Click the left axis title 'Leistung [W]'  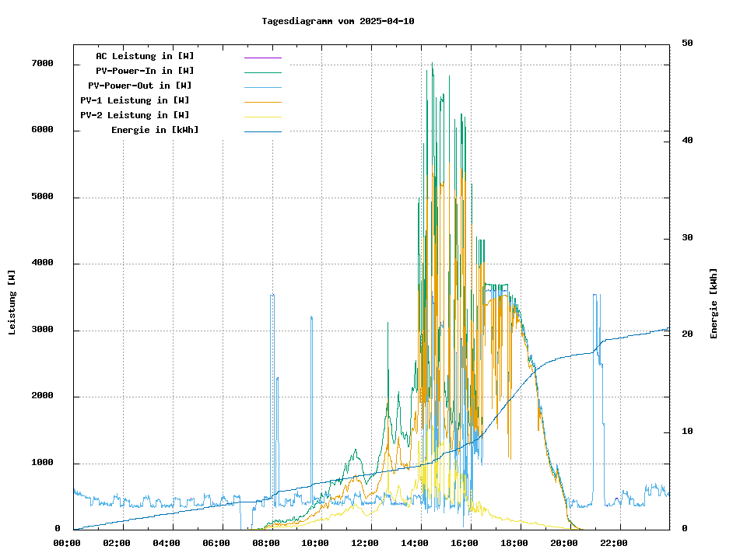[12, 303]
